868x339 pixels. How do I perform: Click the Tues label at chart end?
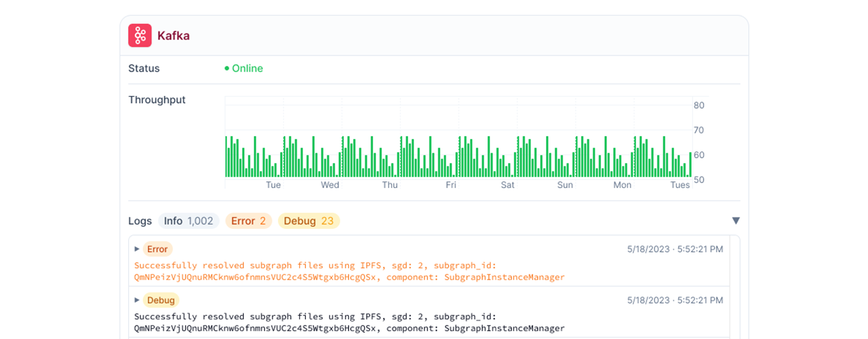(x=680, y=185)
